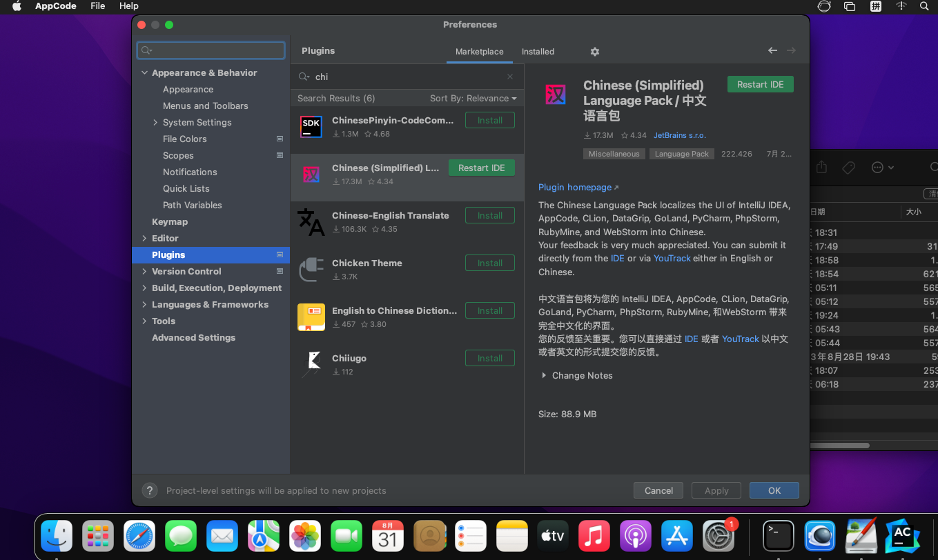Expand the Editor section
Image resolution: width=938 pixels, height=560 pixels.
[144, 238]
